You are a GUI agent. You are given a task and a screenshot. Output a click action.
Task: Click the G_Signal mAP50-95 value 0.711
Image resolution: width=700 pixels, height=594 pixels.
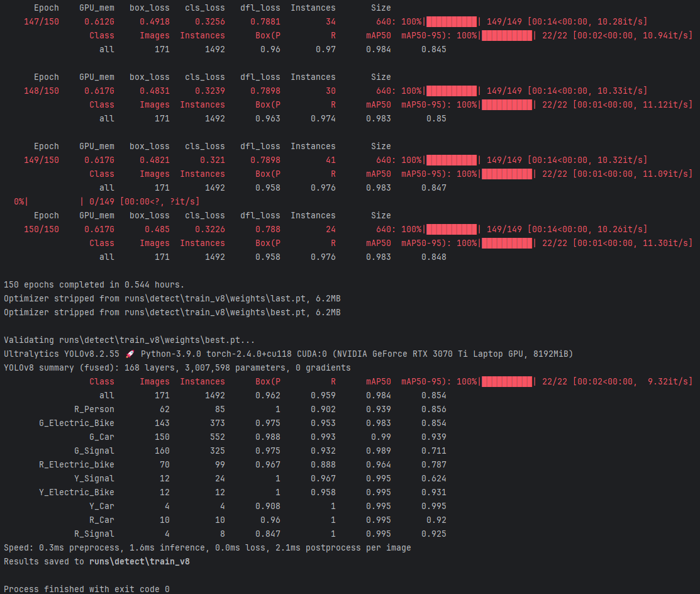pos(434,451)
